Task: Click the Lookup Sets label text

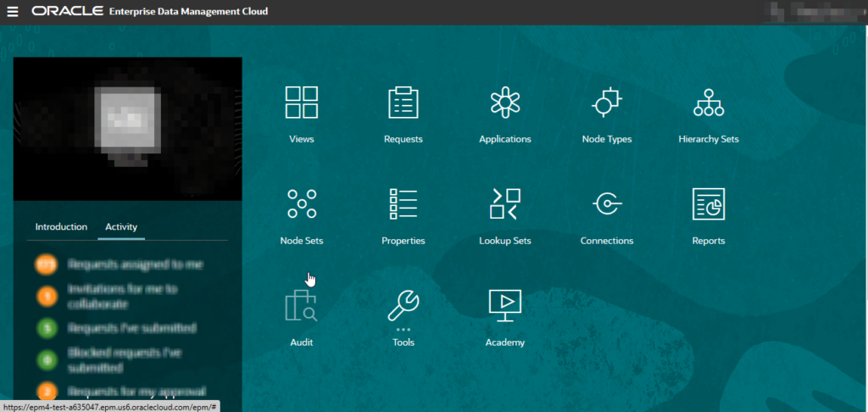Action: tap(505, 241)
